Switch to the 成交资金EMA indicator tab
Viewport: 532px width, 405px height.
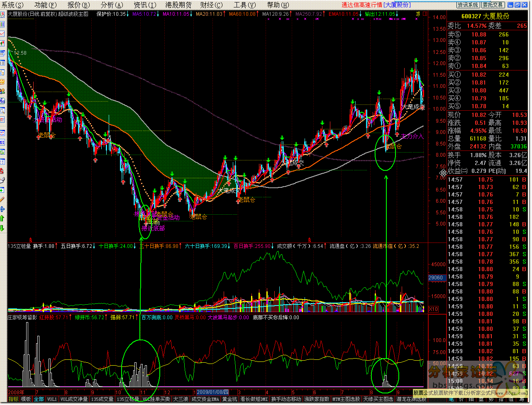pos(205,399)
